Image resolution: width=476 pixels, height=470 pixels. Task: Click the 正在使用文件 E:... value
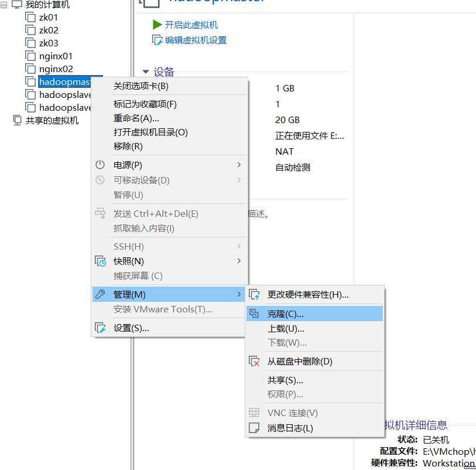click(x=310, y=136)
